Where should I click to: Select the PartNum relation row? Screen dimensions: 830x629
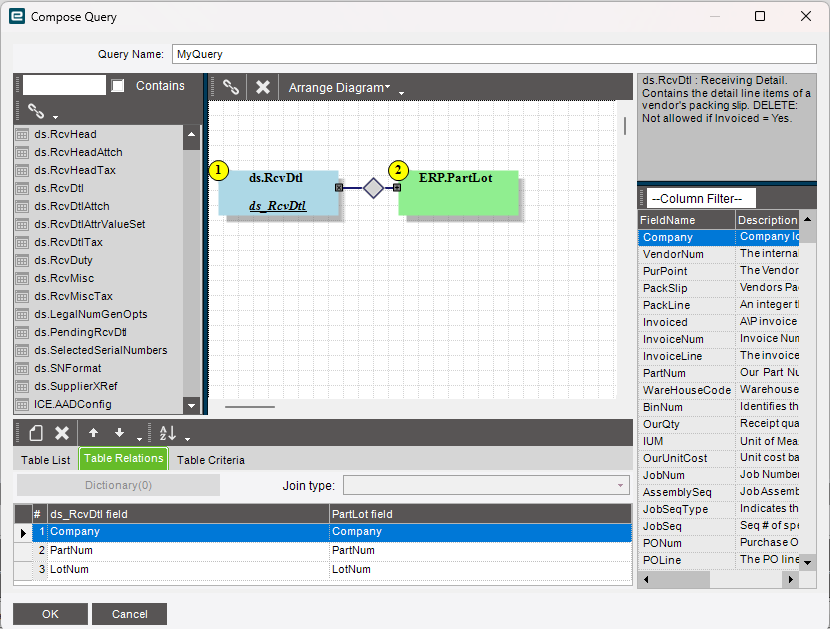pyautogui.click(x=332, y=551)
